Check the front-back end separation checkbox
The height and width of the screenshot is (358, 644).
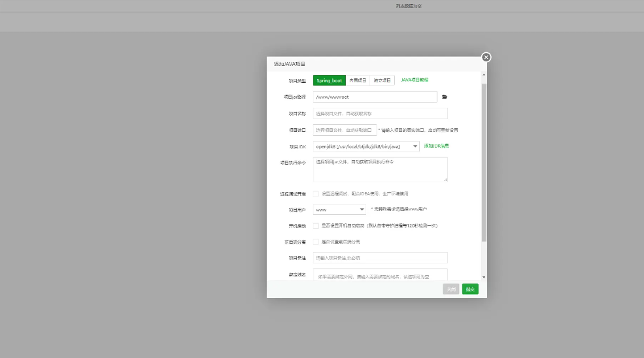316,242
